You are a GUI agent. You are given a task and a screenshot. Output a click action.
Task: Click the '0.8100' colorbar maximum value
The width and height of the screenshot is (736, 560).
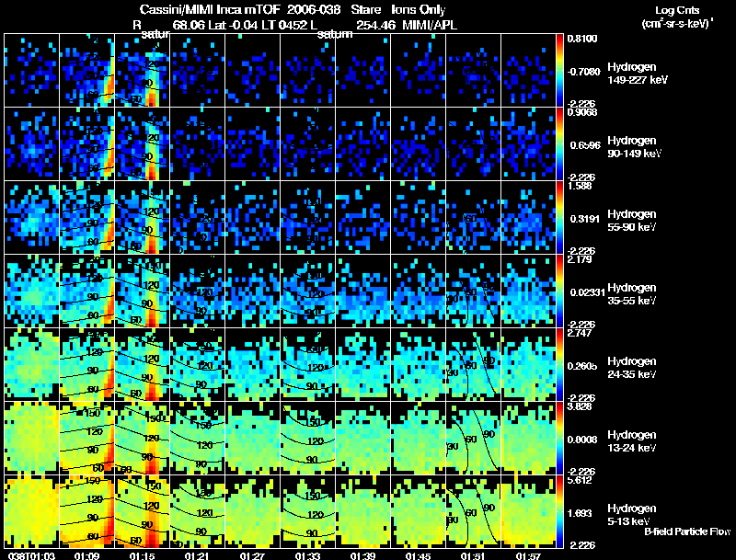(582, 39)
